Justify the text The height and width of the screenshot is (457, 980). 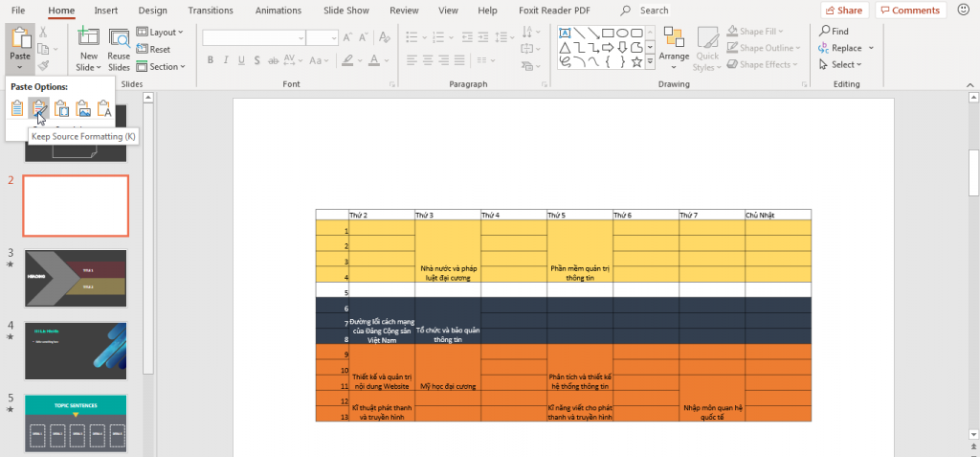pos(460,60)
